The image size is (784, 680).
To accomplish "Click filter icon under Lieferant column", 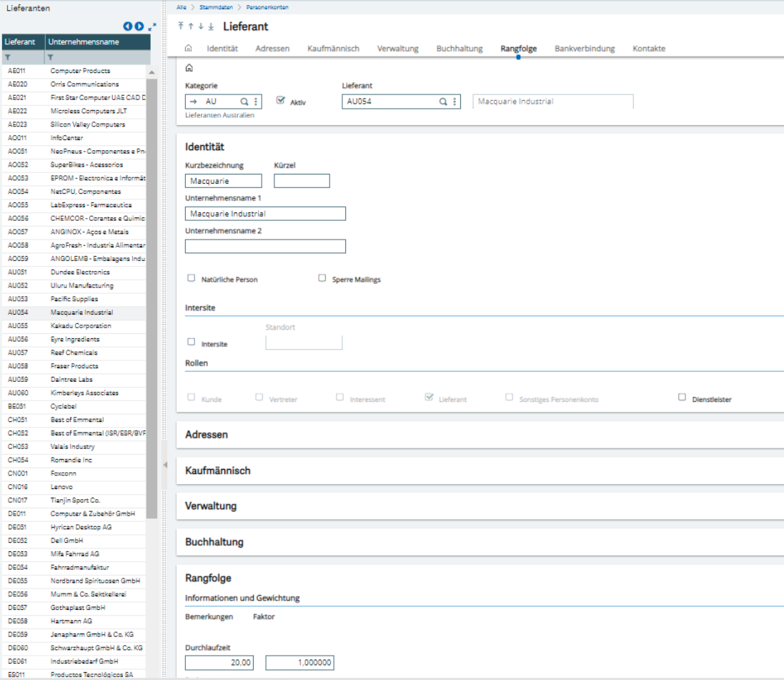I will pyautogui.click(x=8, y=57).
